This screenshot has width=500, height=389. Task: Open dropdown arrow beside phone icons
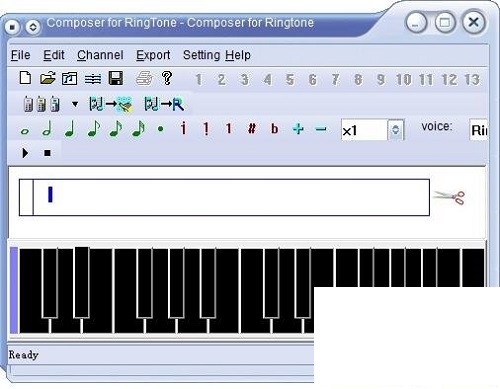coord(75,104)
